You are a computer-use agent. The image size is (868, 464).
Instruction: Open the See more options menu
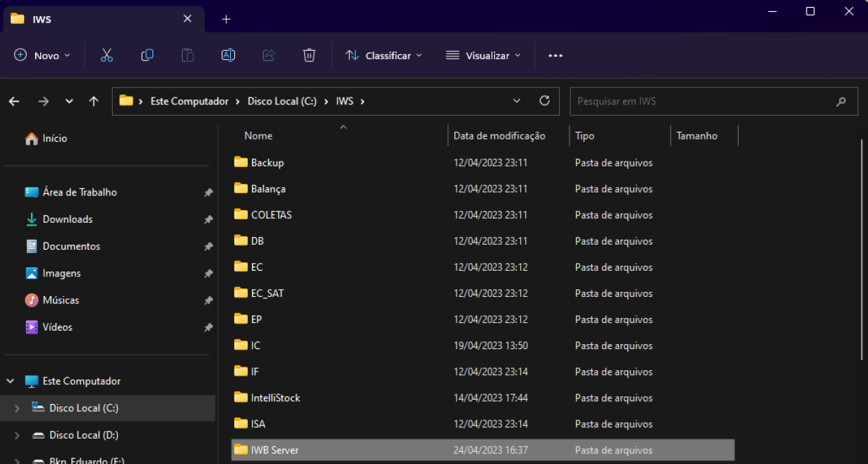coord(555,56)
